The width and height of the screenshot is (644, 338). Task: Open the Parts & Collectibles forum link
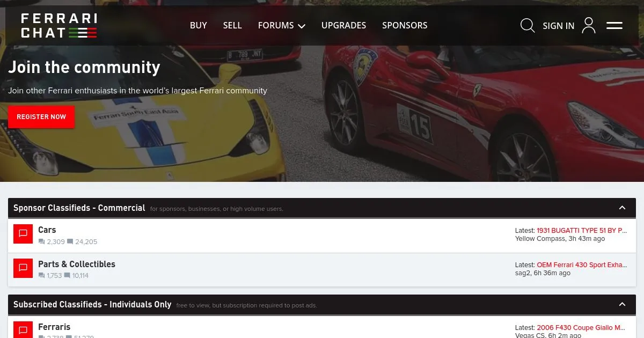click(77, 264)
